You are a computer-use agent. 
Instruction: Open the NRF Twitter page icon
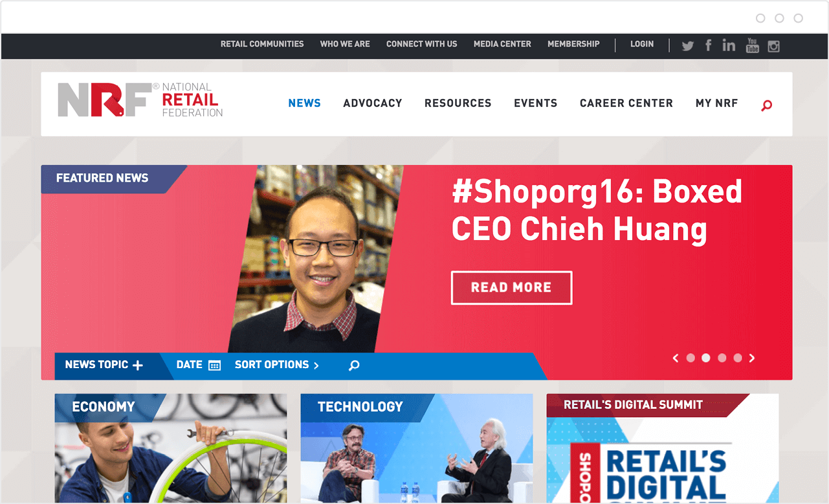[x=687, y=46]
